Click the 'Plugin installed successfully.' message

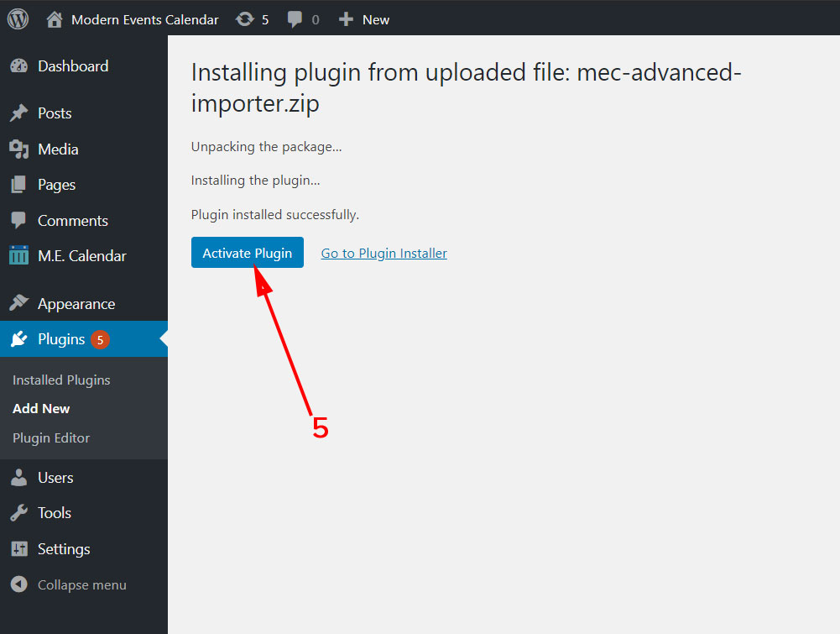pos(274,214)
